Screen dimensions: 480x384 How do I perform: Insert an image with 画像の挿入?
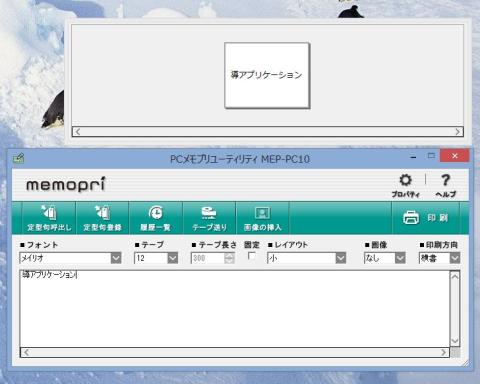[263, 218]
